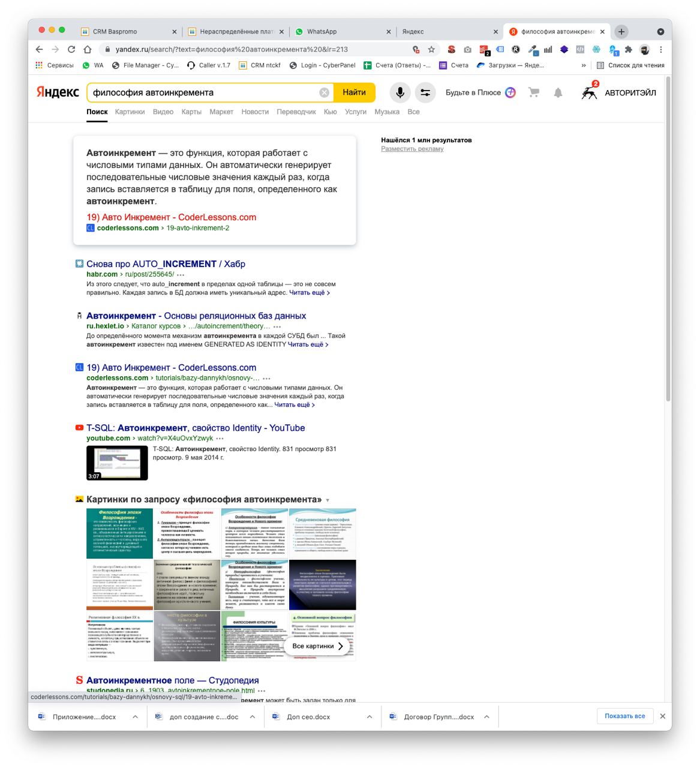The image size is (700, 768).
Task: Open the Todoist extension with badge 2
Action: click(x=484, y=50)
